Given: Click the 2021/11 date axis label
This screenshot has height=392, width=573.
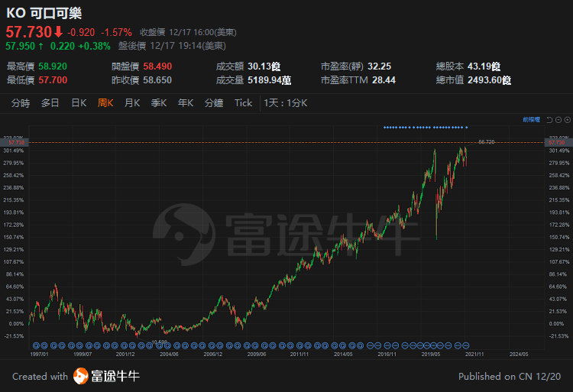Looking at the screenshot, I should pyautogui.click(x=474, y=354).
